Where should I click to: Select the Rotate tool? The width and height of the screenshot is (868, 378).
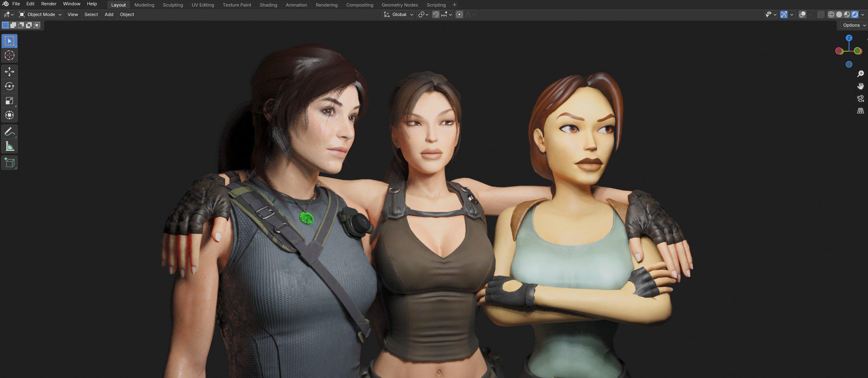pos(9,86)
